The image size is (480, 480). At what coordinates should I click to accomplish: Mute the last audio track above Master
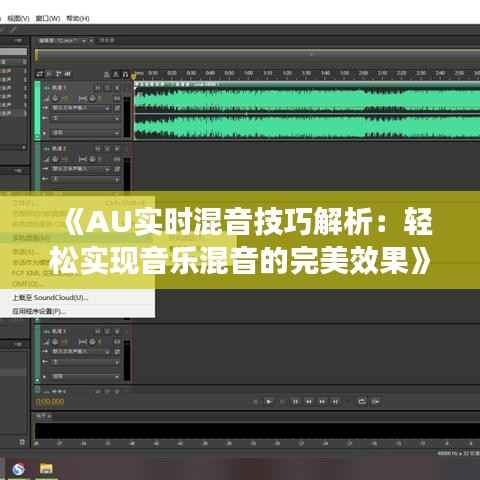point(98,332)
